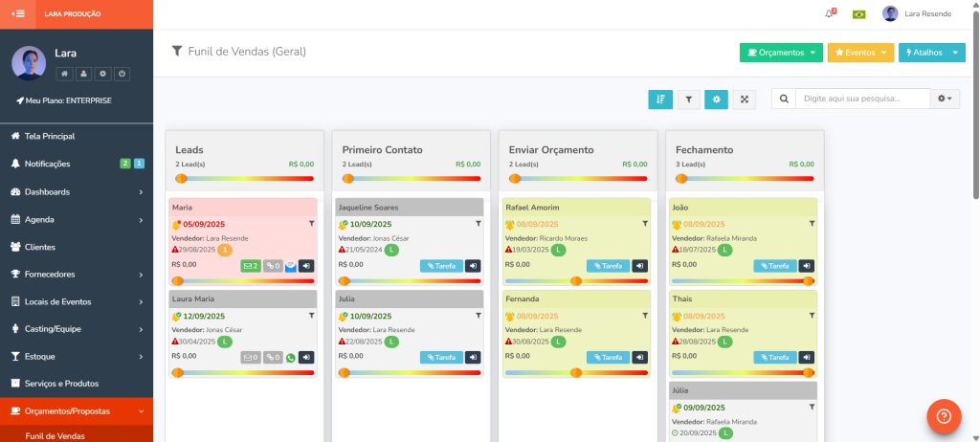Screen dimensions: 980x442
Task: Expand the Agenda sidebar menu
Action: (77, 219)
